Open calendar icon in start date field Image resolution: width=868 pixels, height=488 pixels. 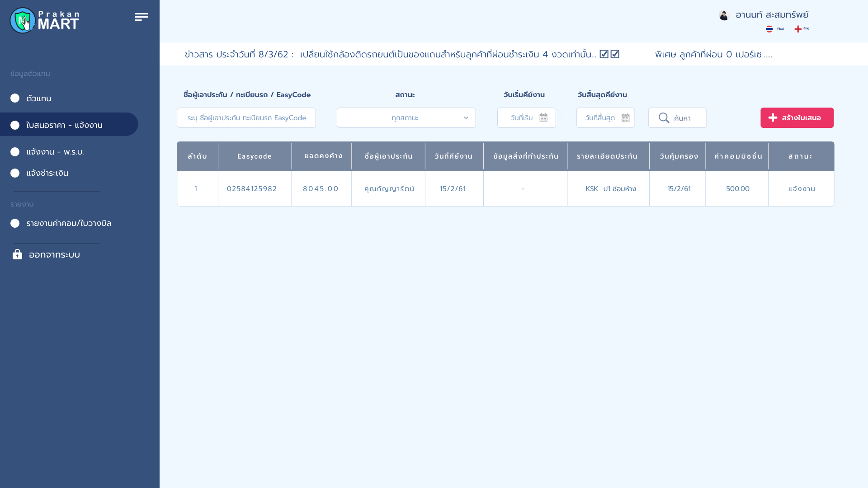tap(543, 117)
